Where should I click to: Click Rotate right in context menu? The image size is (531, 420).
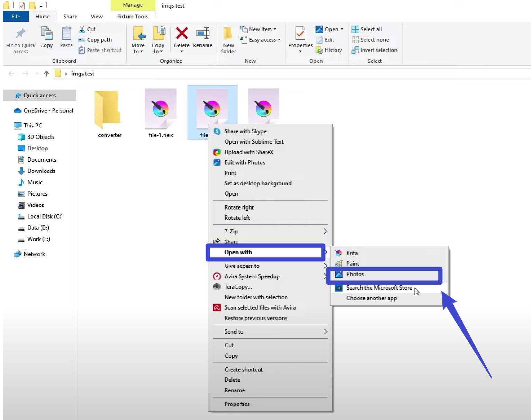coord(270,207)
